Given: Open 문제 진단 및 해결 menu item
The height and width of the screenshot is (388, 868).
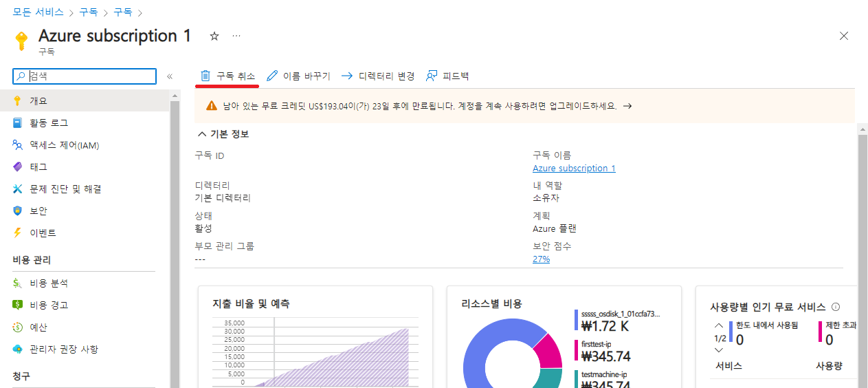Looking at the screenshot, I should [85, 189].
